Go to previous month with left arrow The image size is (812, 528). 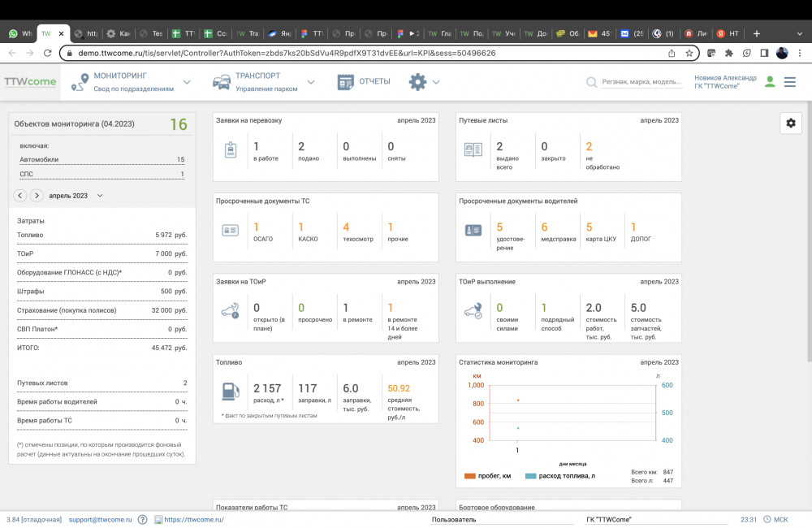20,196
